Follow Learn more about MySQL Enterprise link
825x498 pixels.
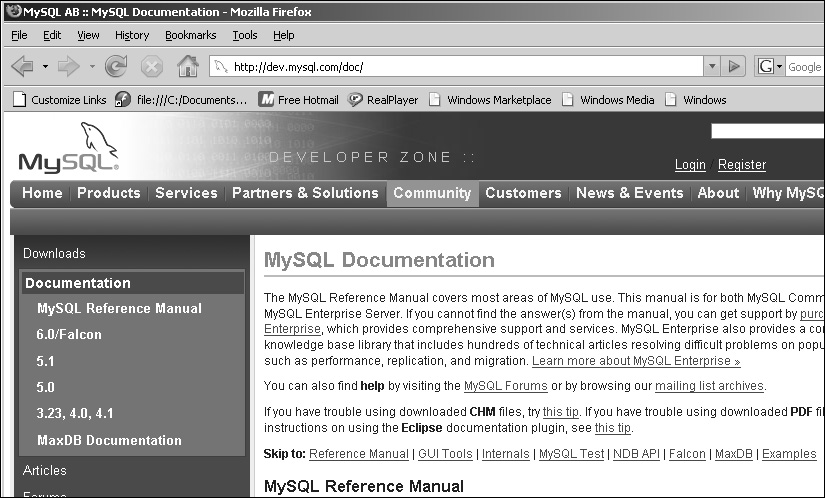[x=636, y=361]
